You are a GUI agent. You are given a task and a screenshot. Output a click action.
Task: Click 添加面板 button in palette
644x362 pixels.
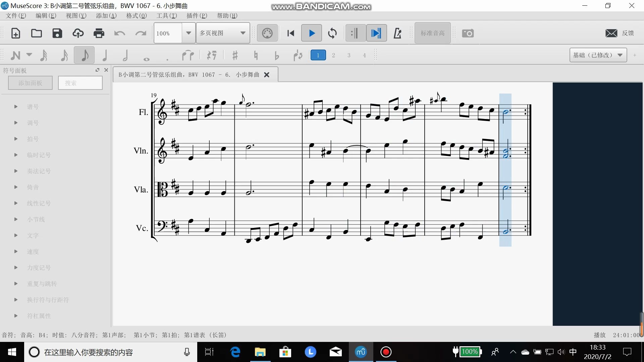30,83
